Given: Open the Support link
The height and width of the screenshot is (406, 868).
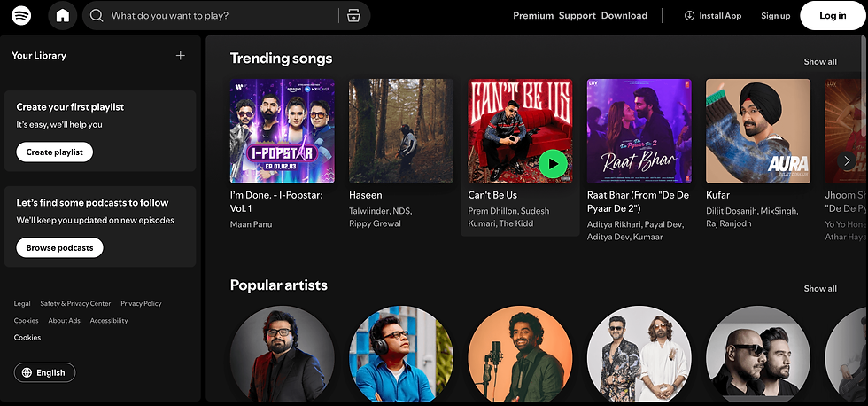Looking at the screenshot, I should click(x=577, y=15).
